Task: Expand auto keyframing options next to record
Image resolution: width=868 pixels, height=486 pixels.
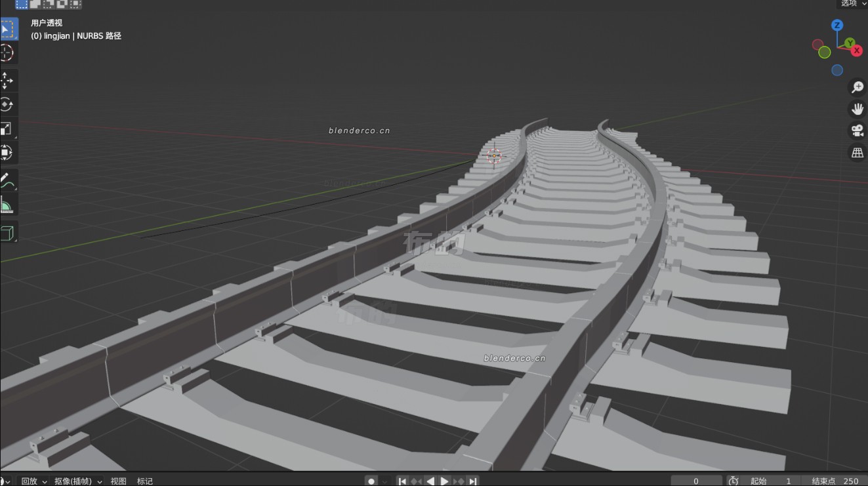Action: tap(385, 481)
